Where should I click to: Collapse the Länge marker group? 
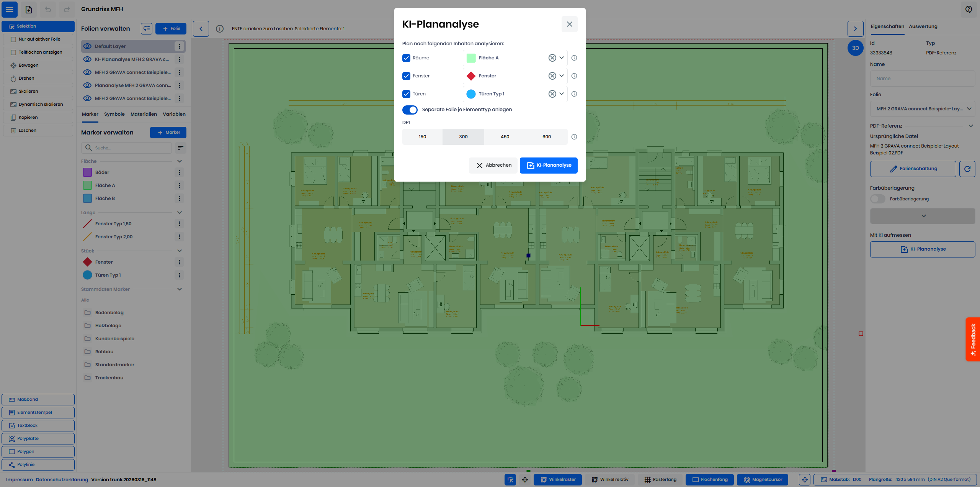179,213
